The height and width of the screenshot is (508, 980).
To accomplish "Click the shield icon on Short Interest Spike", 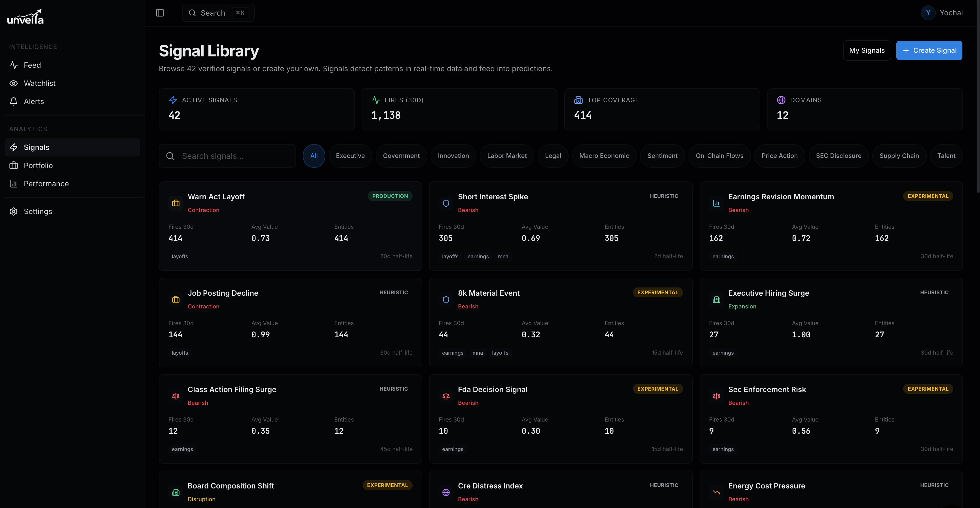I will (x=446, y=203).
